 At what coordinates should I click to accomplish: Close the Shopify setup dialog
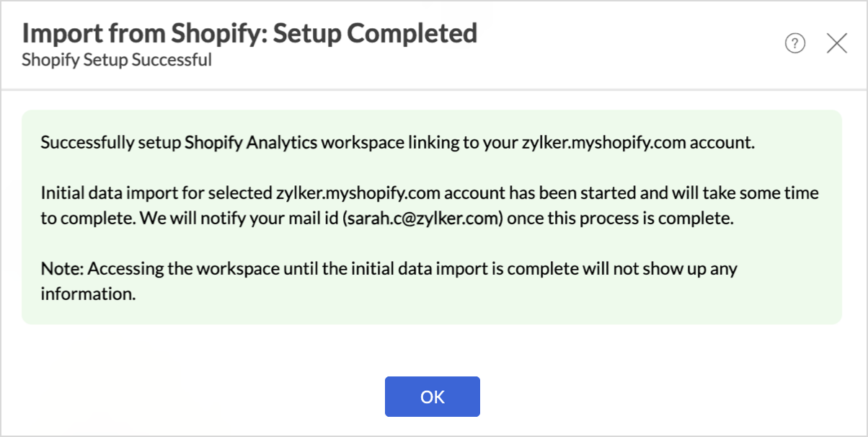(836, 44)
